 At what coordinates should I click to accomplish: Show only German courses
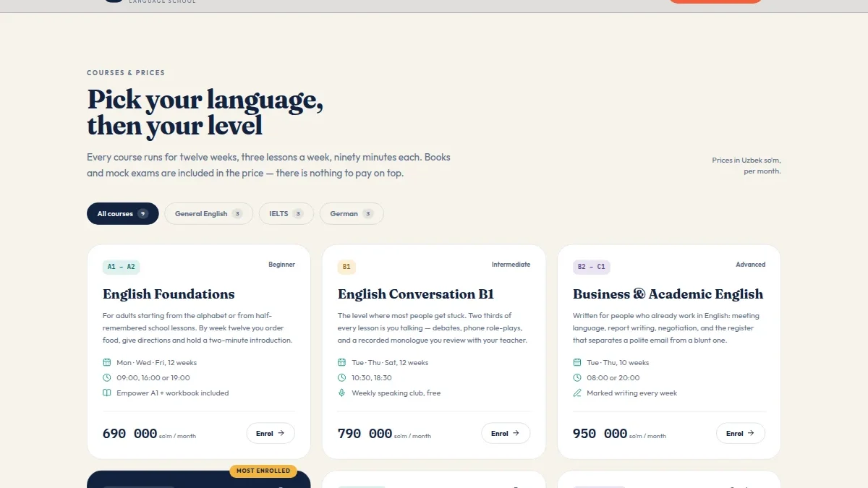(352, 214)
